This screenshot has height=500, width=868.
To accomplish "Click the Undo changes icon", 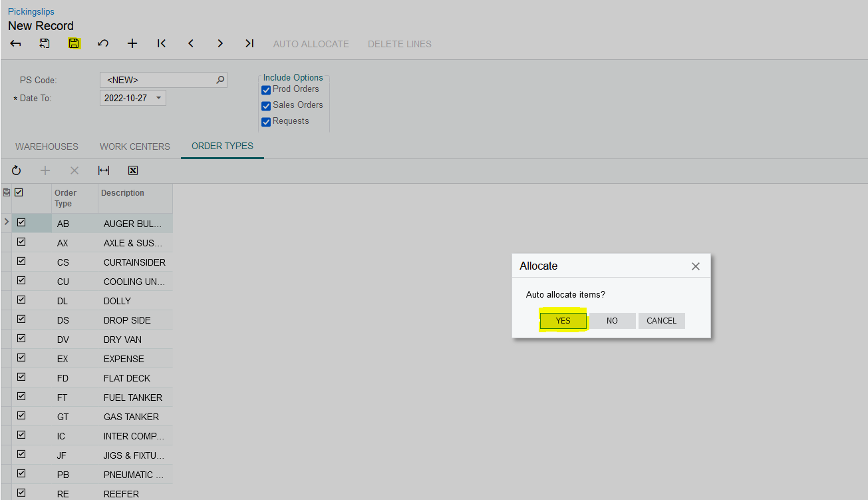I will pos(103,44).
